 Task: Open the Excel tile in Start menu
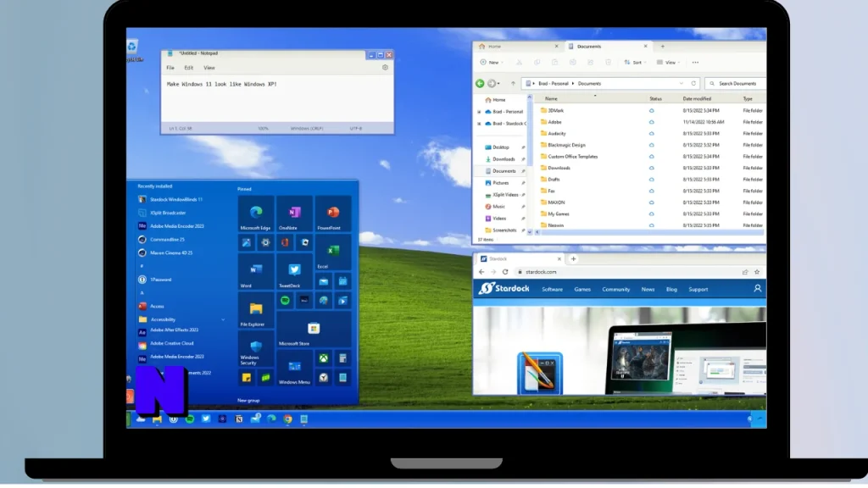click(x=332, y=252)
